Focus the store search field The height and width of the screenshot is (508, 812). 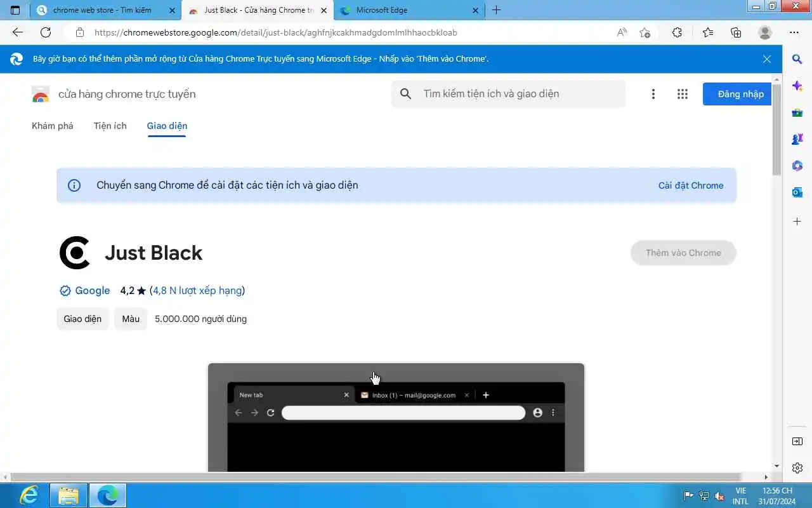click(508, 94)
